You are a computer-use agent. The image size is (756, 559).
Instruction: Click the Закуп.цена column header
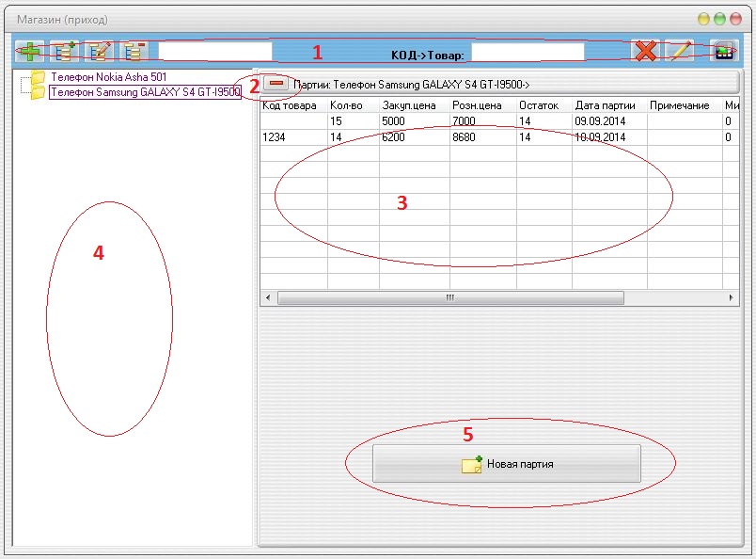[415, 105]
